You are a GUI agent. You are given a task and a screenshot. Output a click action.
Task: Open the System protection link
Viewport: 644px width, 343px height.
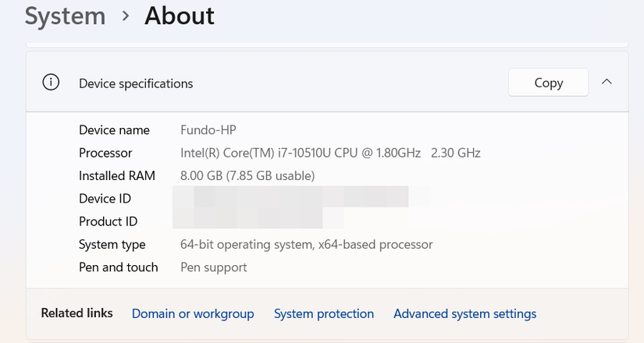coord(323,313)
